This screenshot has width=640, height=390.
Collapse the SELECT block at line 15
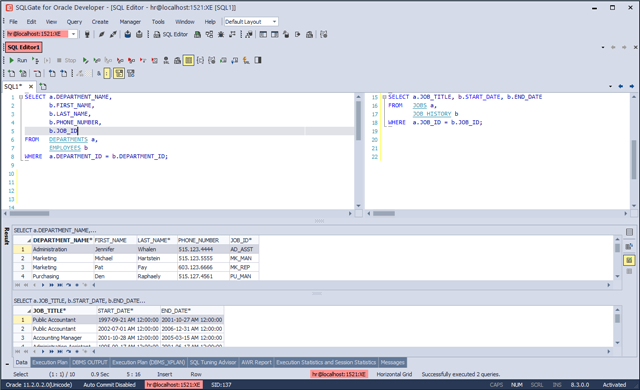(384, 97)
